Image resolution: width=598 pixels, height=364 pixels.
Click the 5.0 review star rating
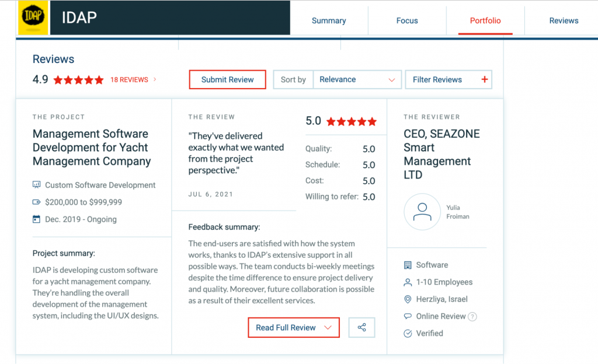coord(352,121)
